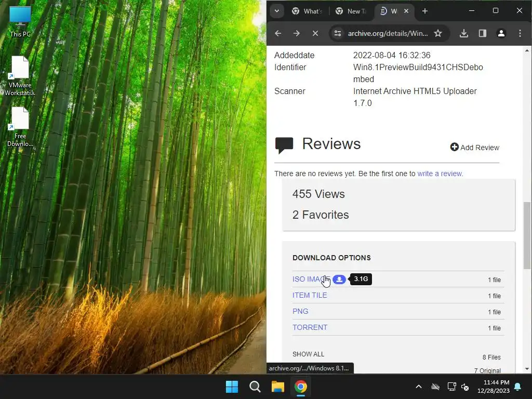Screen dimensions: 532x399
Task: Open the notifications bell
Action: (x=518, y=387)
